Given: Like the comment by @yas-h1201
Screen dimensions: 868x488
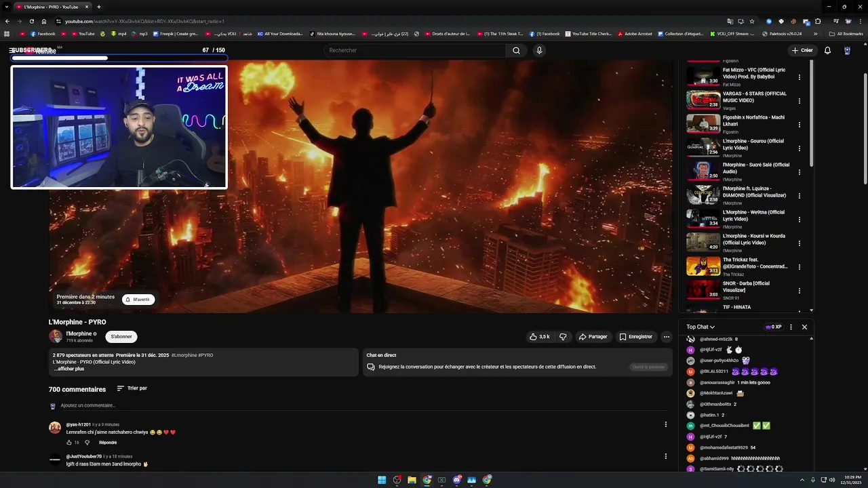Looking at the screenshot, I should [69, 443].
